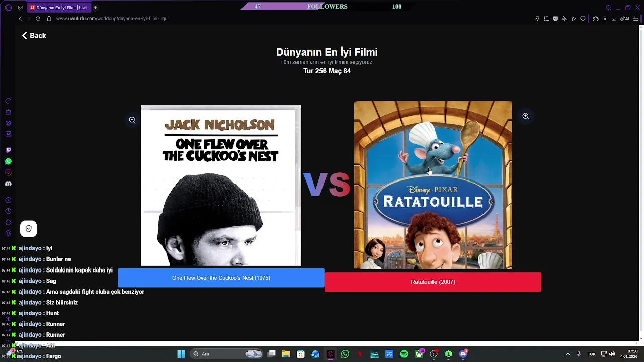Open sidebar settings gear icon

coord(8,233)
